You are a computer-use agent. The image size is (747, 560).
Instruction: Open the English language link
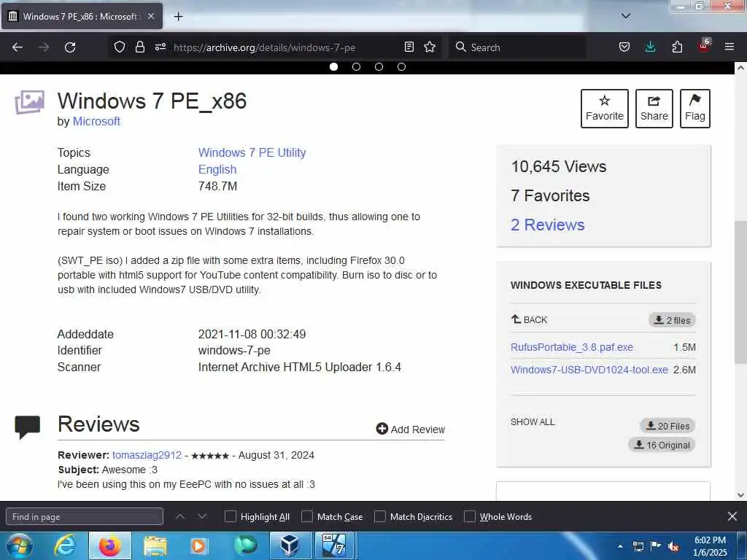pos(217,169)
